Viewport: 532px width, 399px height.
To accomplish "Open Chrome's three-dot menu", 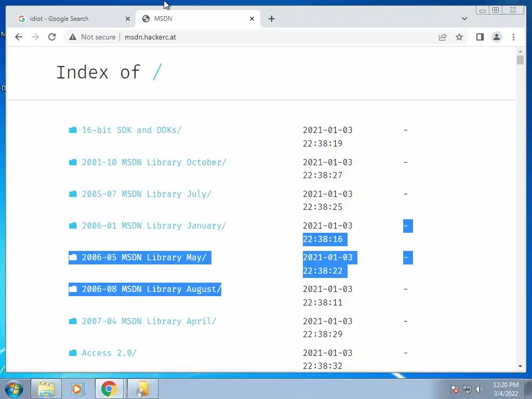I will coord(513,37).
